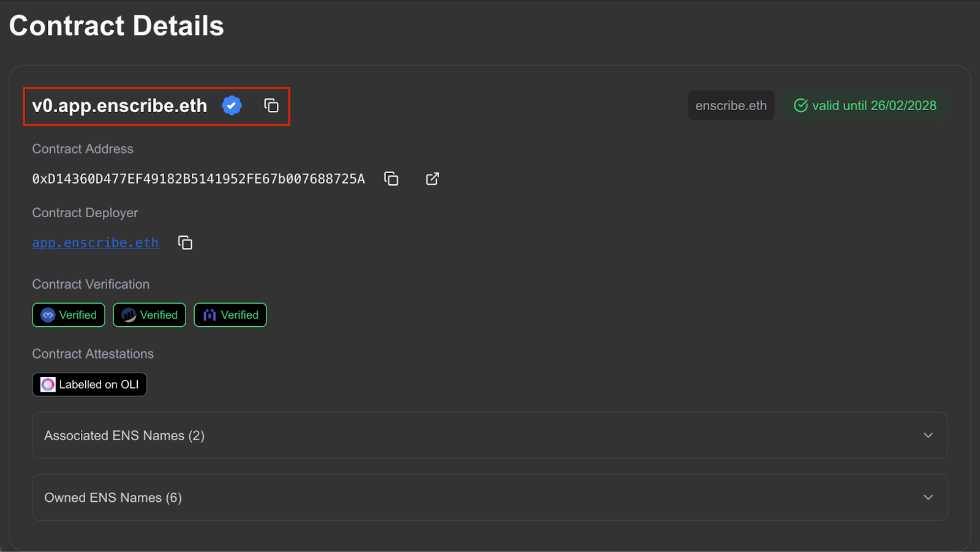Click the Contract Deployer label

click(x=85, y=213)
